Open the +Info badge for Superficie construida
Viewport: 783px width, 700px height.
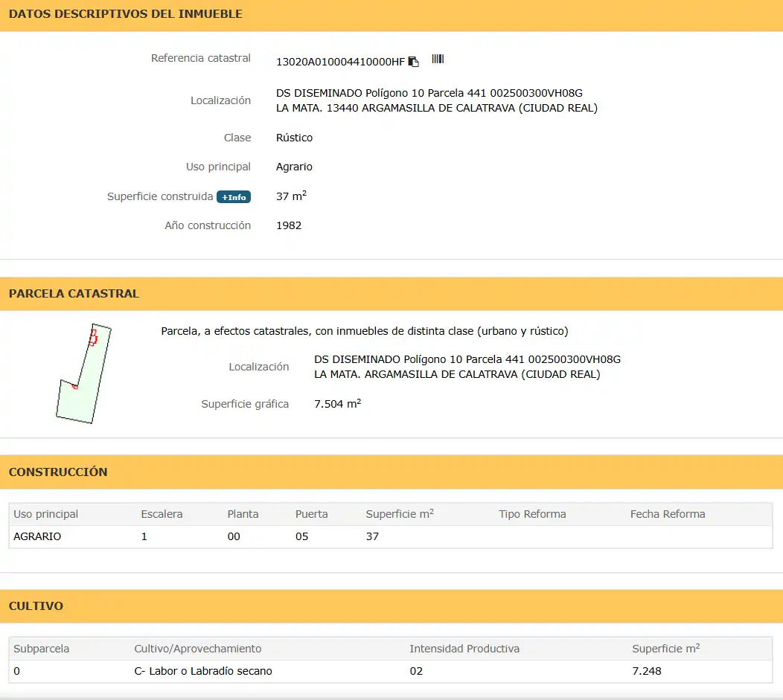click(234, 197)
